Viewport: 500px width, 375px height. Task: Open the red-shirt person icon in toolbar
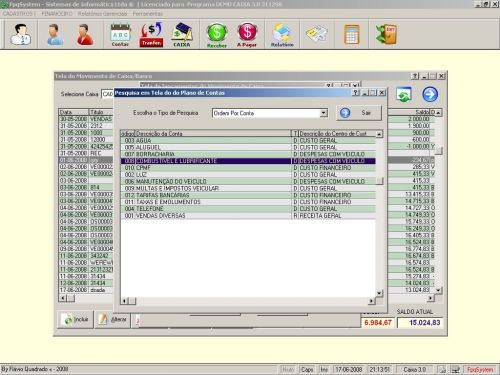(85, 34)
